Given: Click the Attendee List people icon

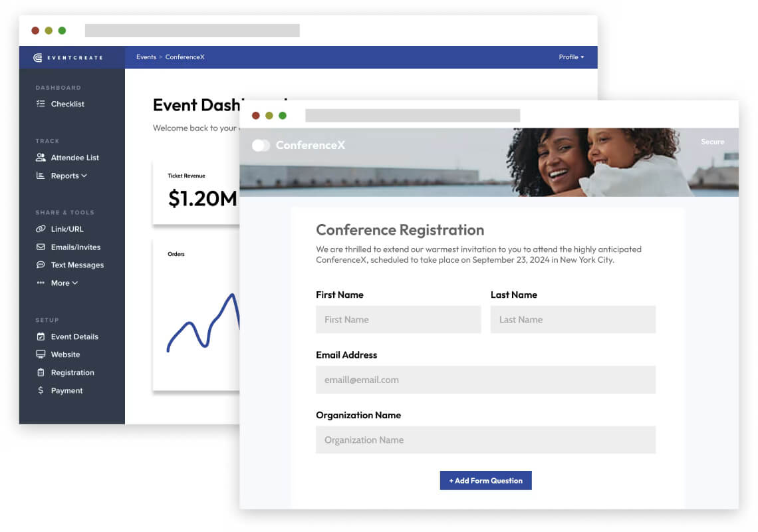Looking at the screenshot, I should coord(41,157).
